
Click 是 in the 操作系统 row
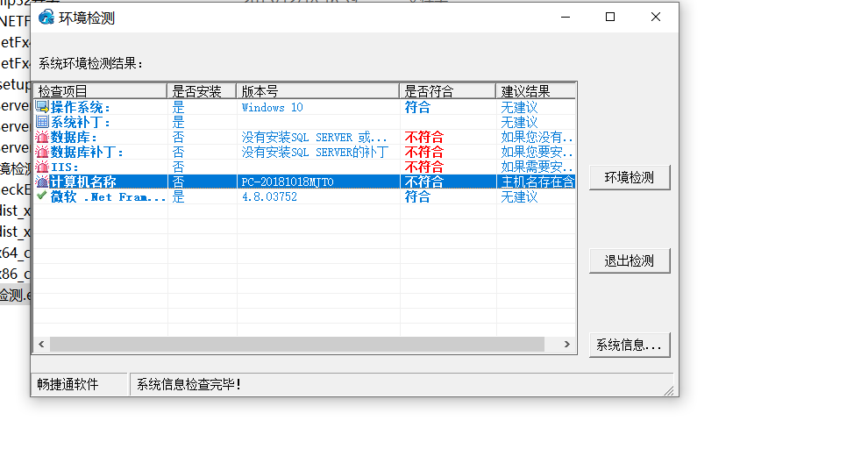[178, 107]
